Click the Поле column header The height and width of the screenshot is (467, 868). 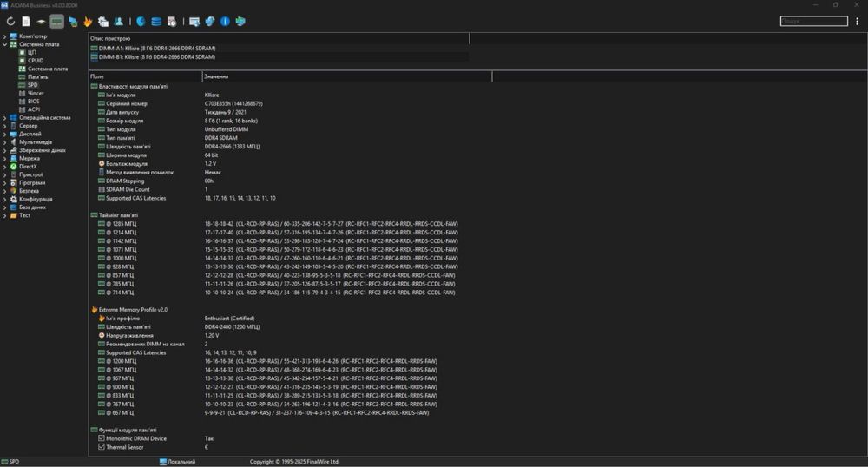coord(146,76)
